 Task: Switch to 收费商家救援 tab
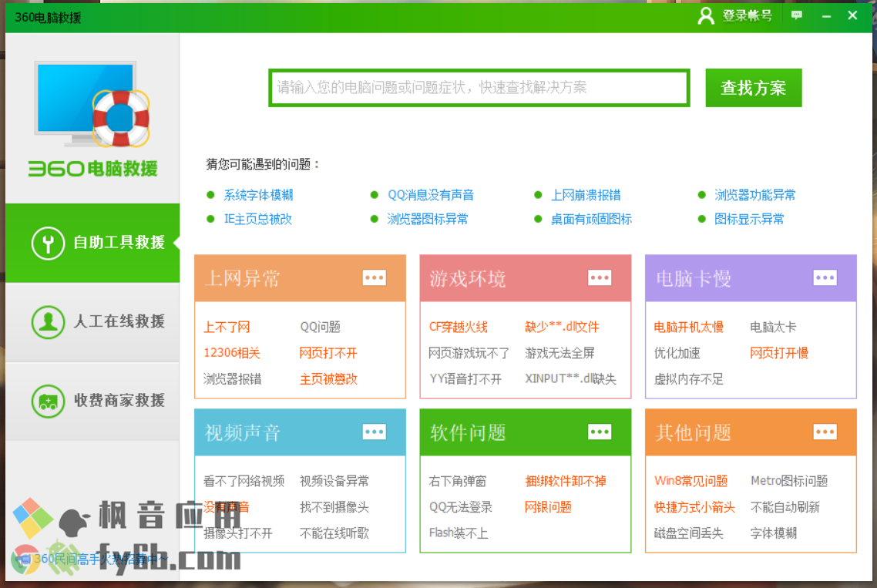(x=92, y=402)
